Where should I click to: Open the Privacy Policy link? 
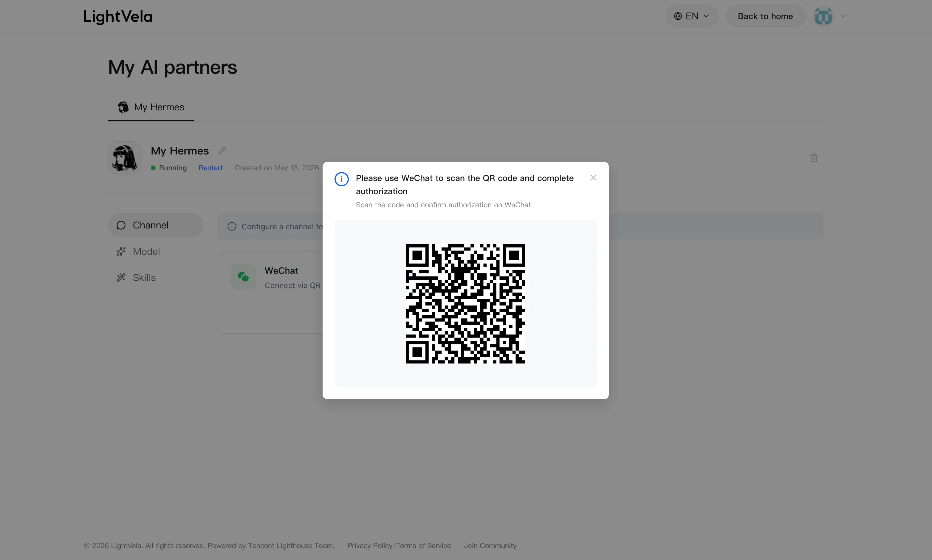point(370,546)
